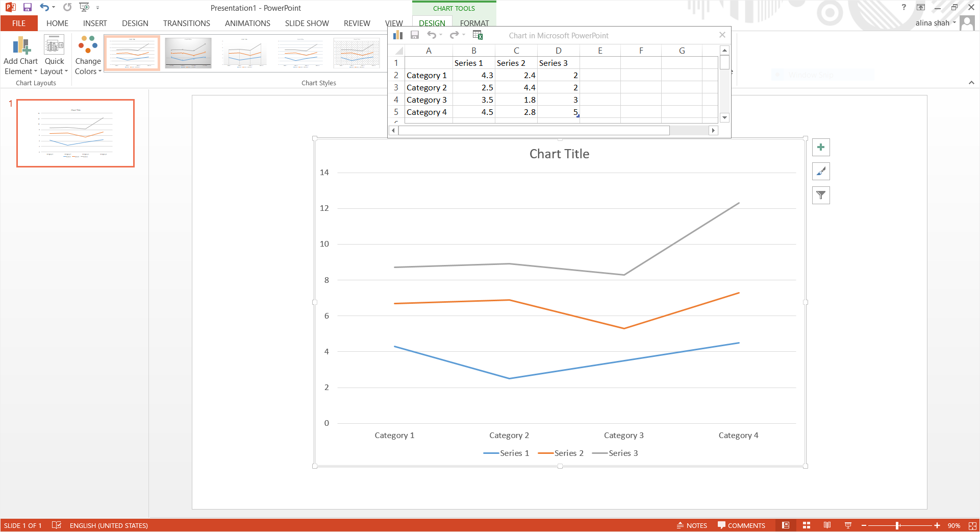Toggle the COMMENTS pane

pyautogui.click(x=742, y=525)
